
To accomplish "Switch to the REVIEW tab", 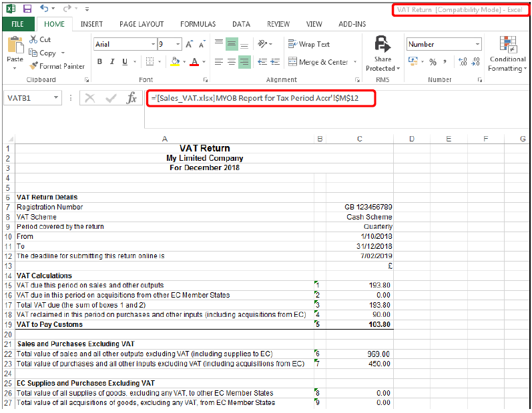I will 278,24.
